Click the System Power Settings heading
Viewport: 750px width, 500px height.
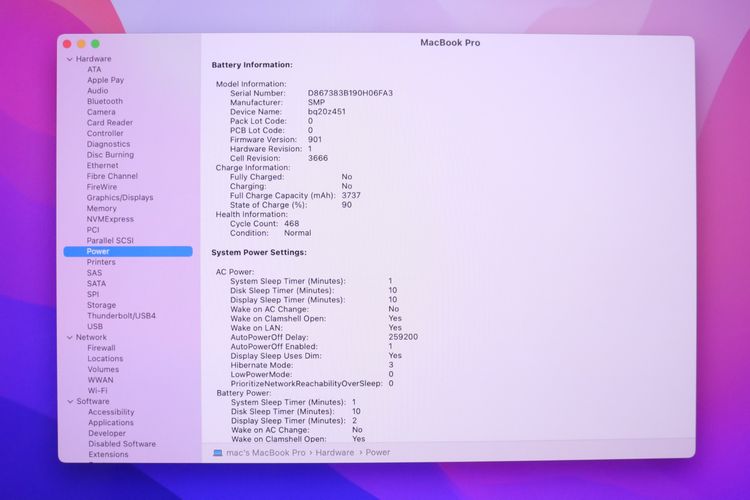tap(259, 253)
